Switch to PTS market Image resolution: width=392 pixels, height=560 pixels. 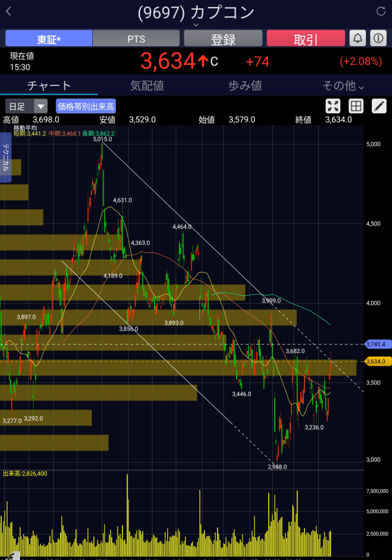click(x=136, y=39)
